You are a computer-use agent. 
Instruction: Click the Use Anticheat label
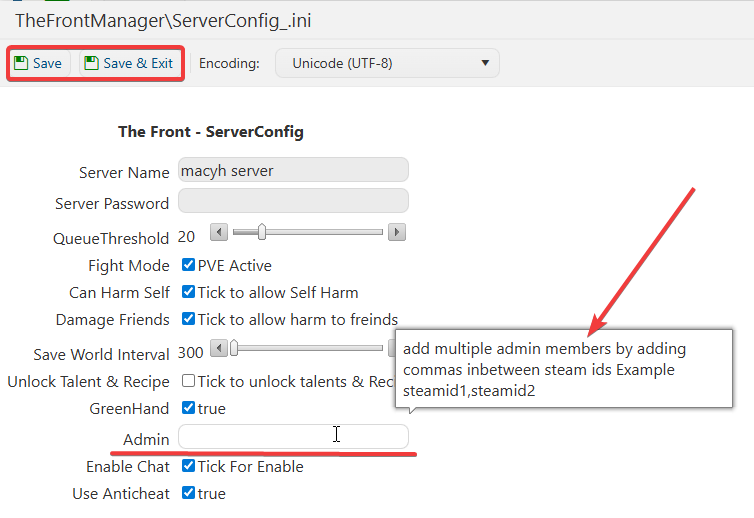click(121, 494)
